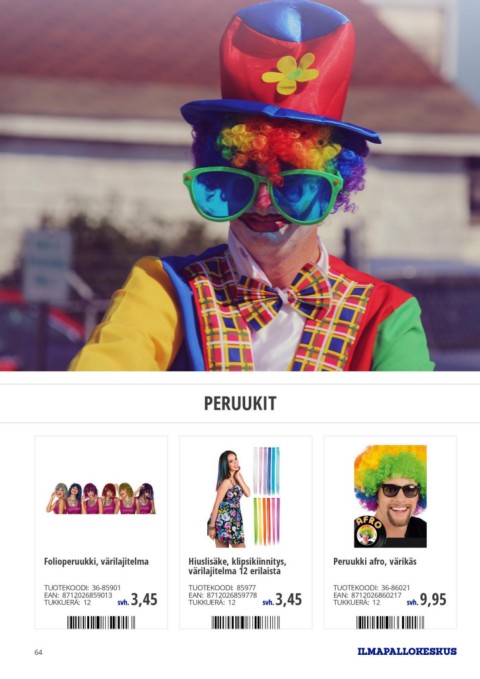Screen dimensions: 480x679
Task: Click the clown hero photo
Action: coord(240,185)
